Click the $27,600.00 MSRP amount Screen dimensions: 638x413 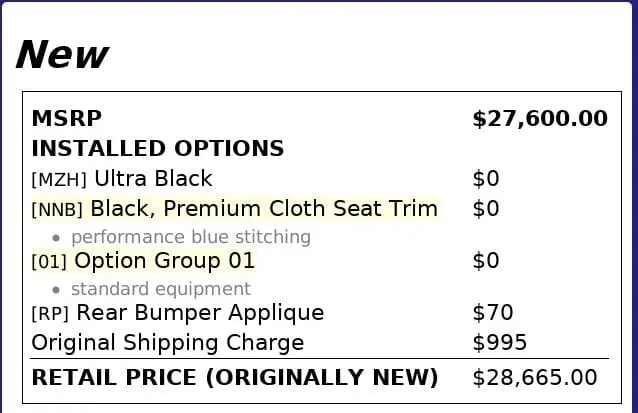pos(539,119)
